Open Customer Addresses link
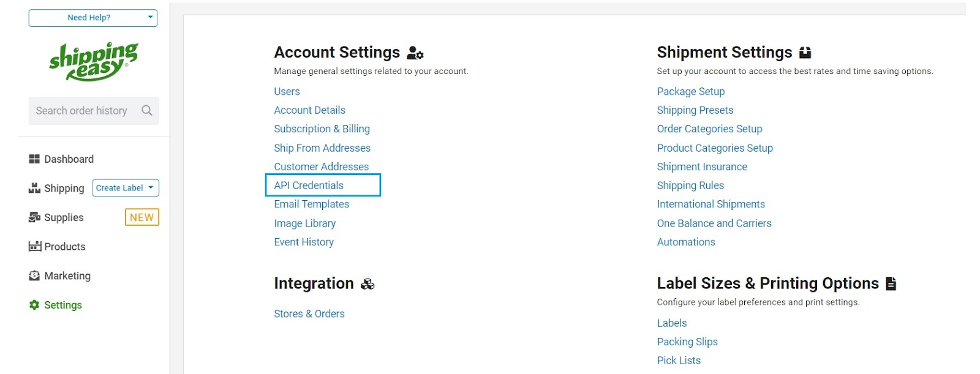980x374 pixels. tap(321, 166)
